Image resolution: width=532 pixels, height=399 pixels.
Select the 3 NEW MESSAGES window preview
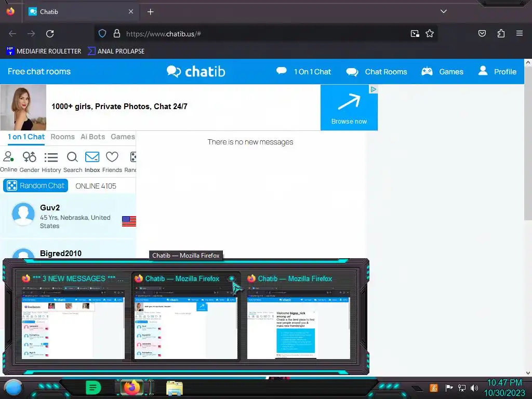(73, 316)
